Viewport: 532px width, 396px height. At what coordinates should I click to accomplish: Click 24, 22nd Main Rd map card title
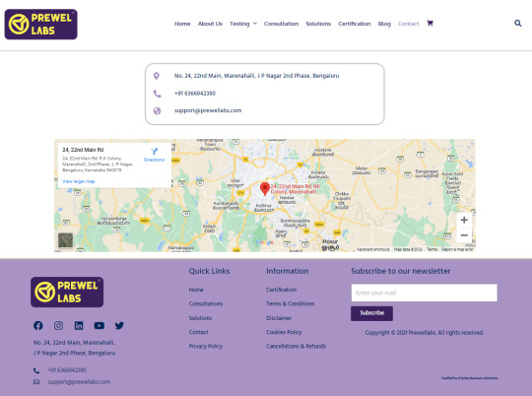coord(83,150)
